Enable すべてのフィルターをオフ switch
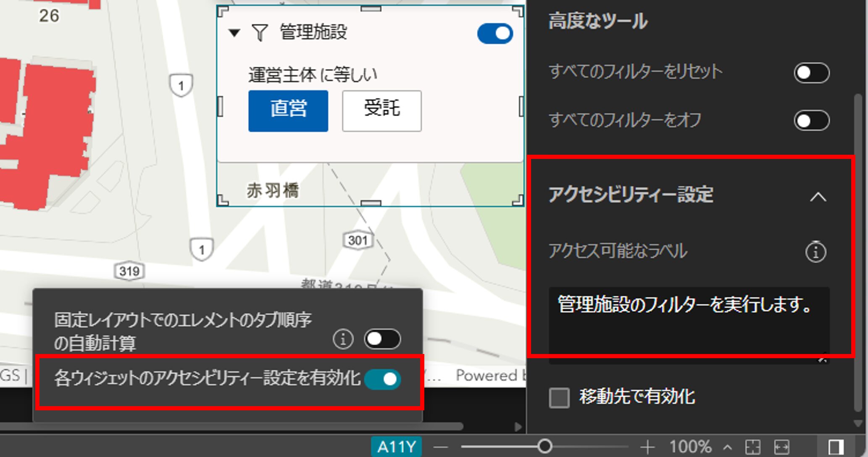Viewport: 868px width, 457px height. pyautogui.click(x=811, y=121)
